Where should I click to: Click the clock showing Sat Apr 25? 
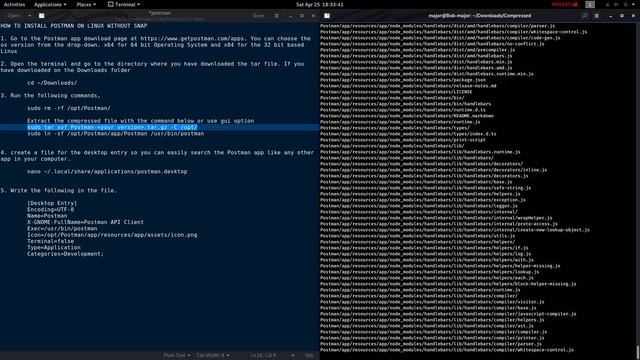[x=320, y=4]
